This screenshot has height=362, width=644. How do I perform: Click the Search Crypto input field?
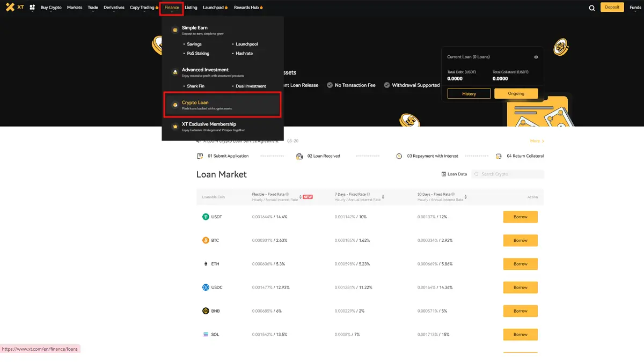click(510, 174)
